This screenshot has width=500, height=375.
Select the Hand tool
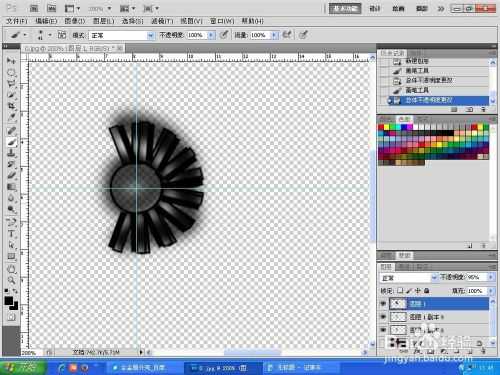(11, 269)
